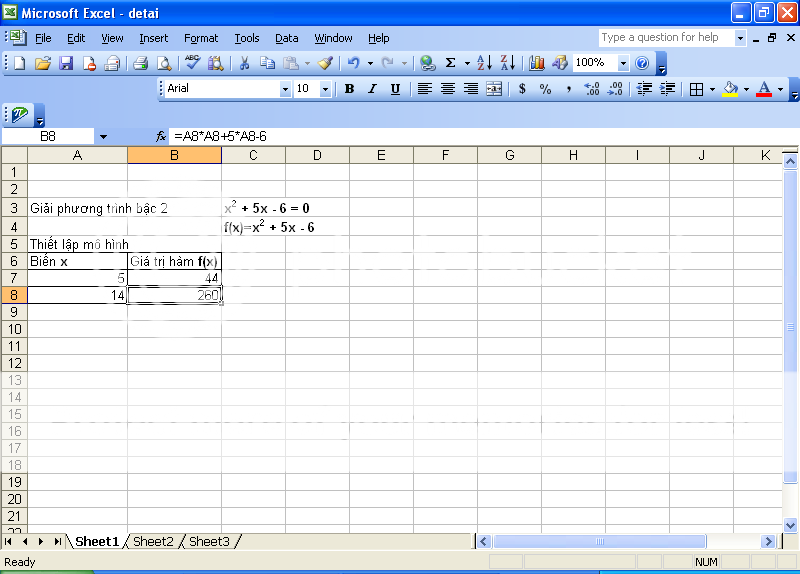Apply the Currency Style dollar icon
The height and width of the screenshot is (574, 800).
coord(522,89)
